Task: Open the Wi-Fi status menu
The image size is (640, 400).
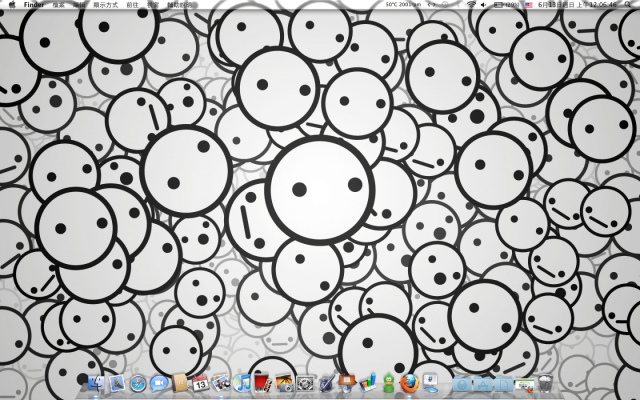Action: tap(471, 4)
